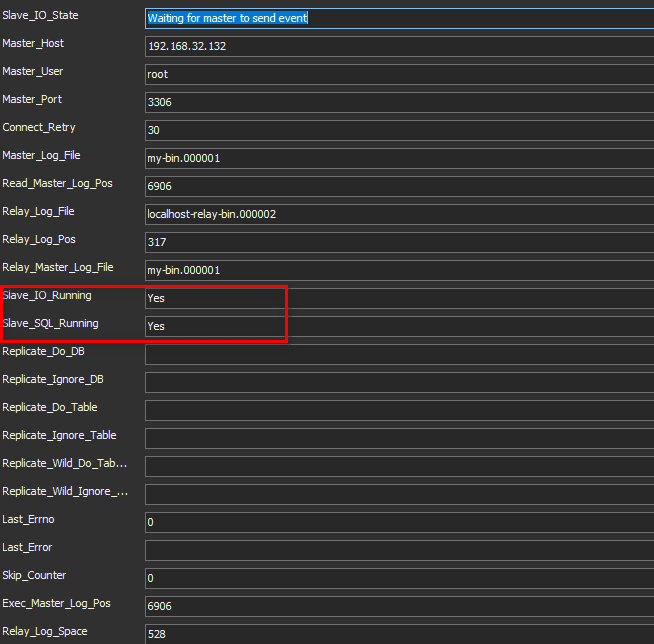Click the empty Replicate_Do_DB field

point(398,354)
